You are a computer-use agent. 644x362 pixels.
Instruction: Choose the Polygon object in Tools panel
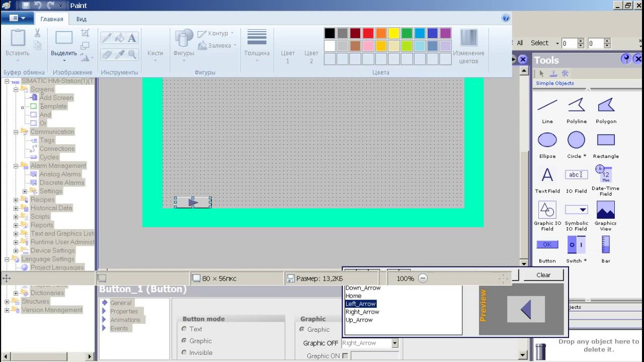(606, 110)
